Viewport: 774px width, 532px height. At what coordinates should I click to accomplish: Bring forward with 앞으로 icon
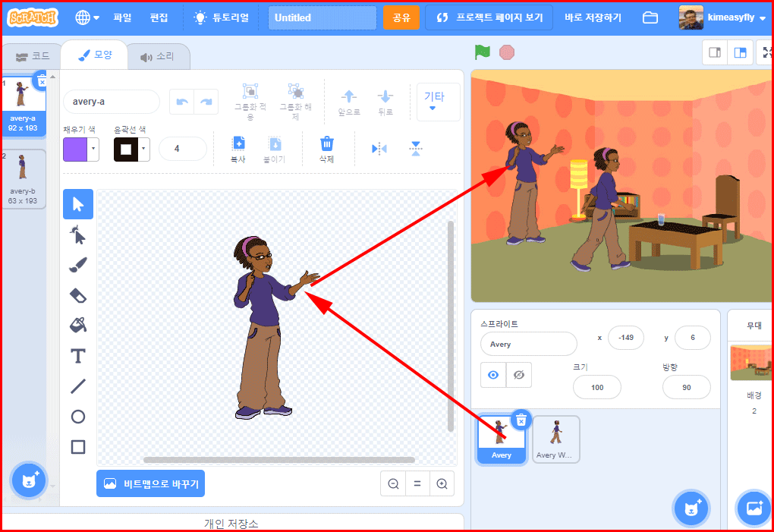tap(349, 96)
